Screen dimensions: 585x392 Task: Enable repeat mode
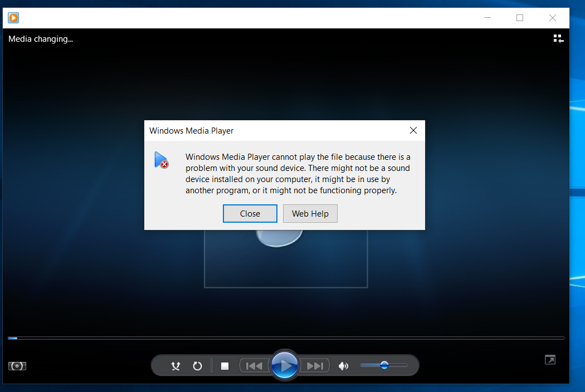pyautogui.click(x=197, y=366)
